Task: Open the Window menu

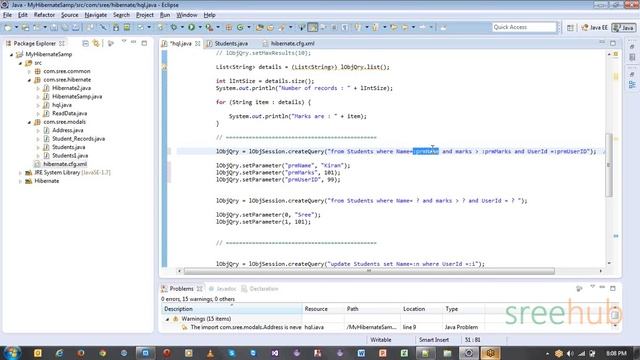Action: [x=187, y=15]
